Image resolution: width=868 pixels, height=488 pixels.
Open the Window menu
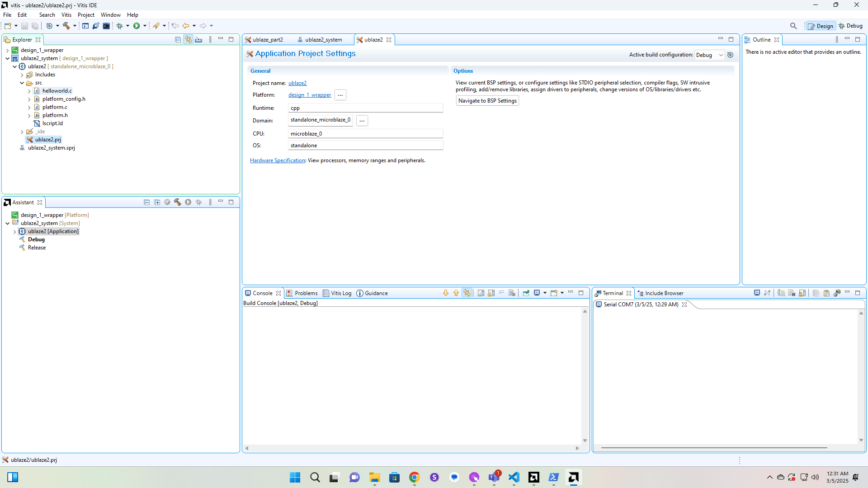tap(110, 14)
